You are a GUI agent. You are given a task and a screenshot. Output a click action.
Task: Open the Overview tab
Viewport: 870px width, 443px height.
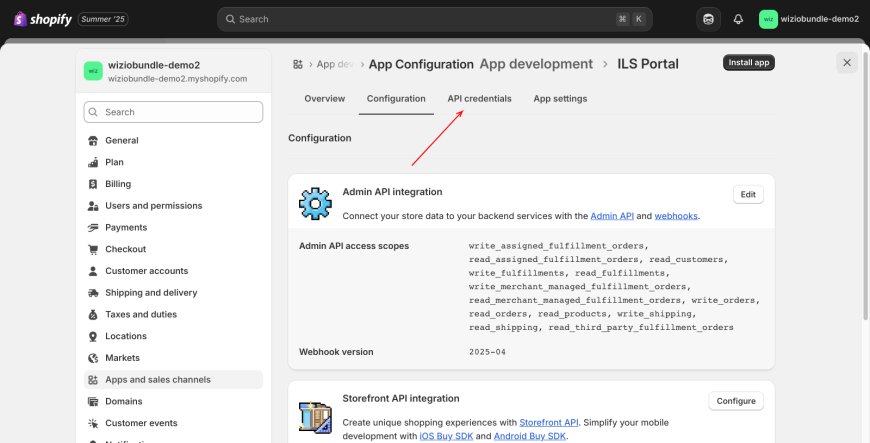325,99
